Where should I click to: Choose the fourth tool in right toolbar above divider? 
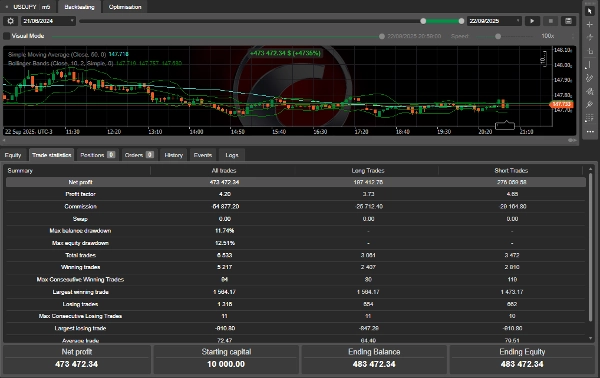[590, 51]
